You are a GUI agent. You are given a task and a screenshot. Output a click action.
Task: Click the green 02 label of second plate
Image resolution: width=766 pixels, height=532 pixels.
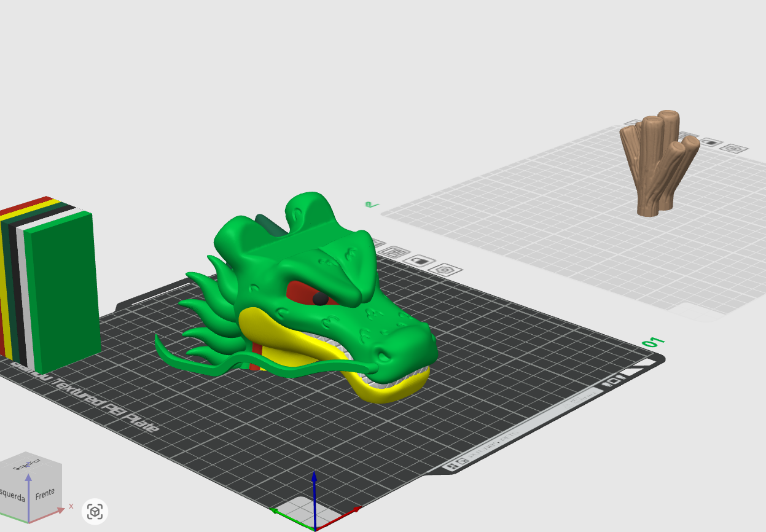coord(372,204)
